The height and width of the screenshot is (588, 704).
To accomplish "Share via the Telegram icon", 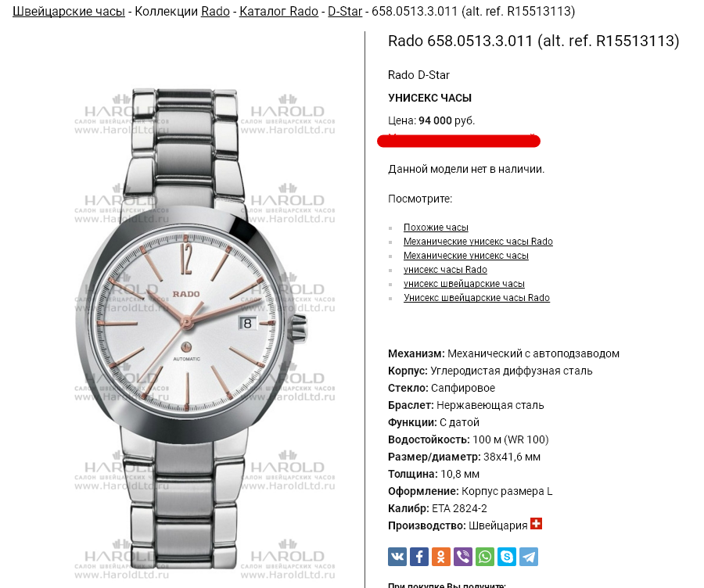I will click(529, 557).
